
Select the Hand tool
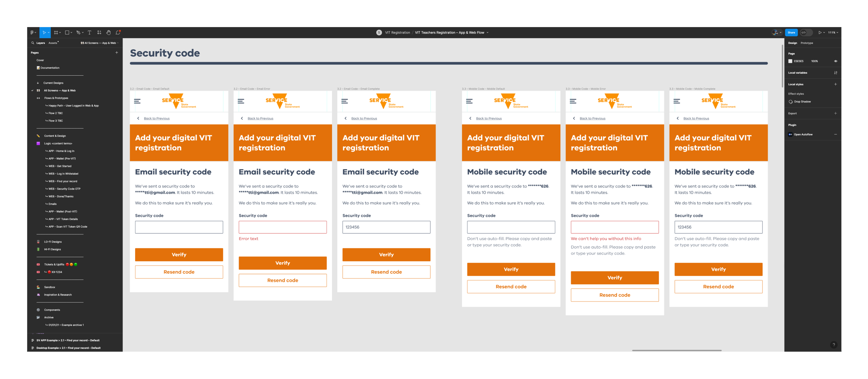(x=108, y=33)
